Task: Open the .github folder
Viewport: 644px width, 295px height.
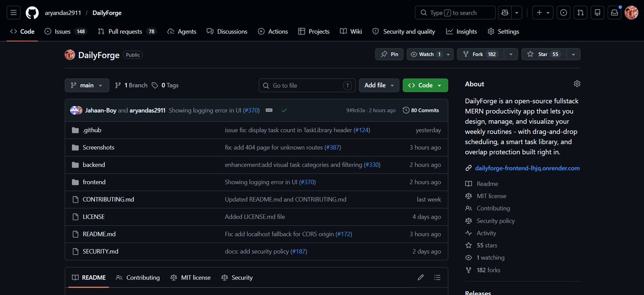Action: [92, 130]
